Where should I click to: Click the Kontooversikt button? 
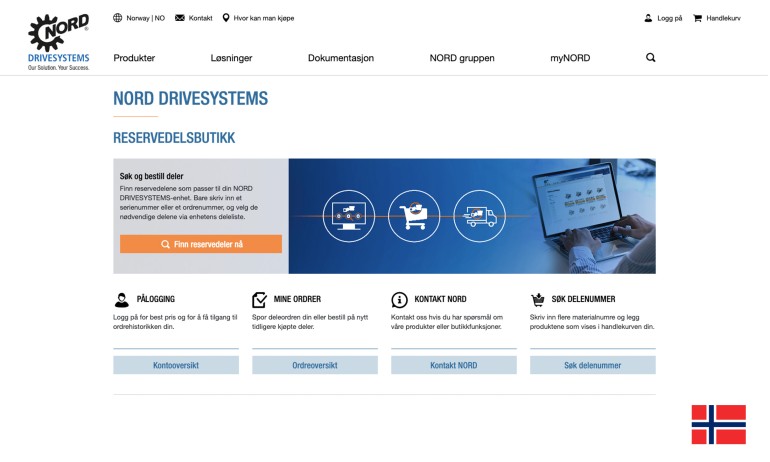click(x=176, y=365)
